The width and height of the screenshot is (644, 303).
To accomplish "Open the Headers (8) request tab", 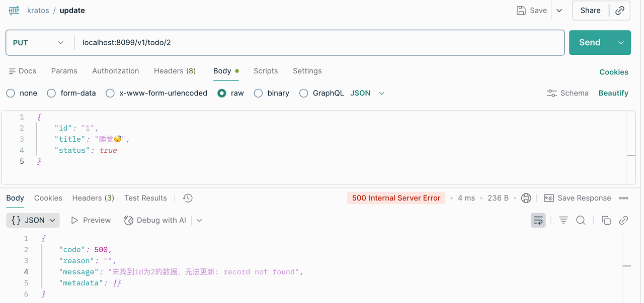I will pyautogui.click(x=175, y=71).
